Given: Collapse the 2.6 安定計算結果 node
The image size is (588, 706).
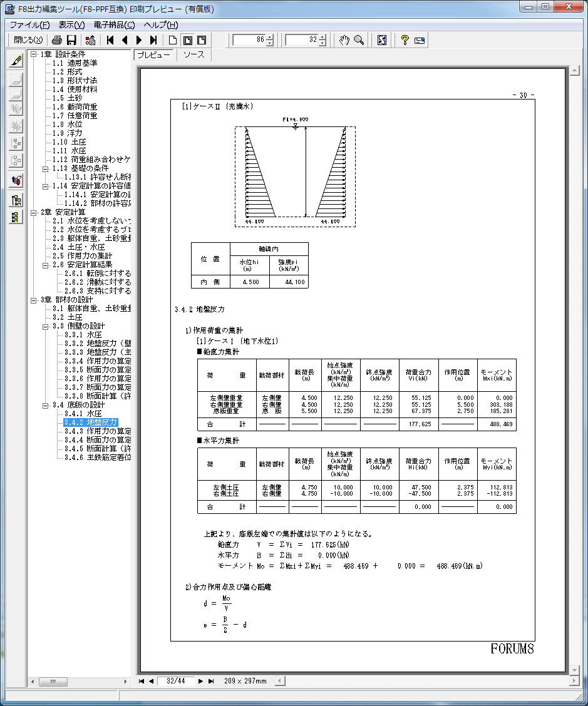Looking at the screenshot, I should pos(46,265).
